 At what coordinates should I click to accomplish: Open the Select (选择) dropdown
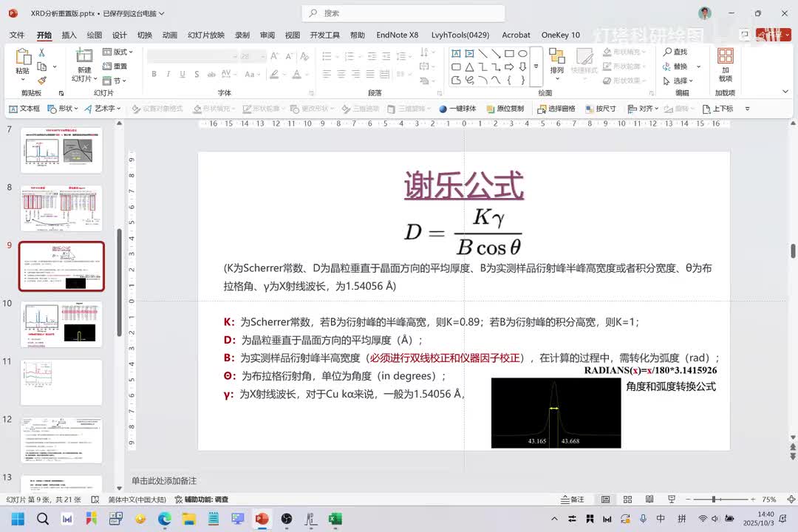point(678,81)
